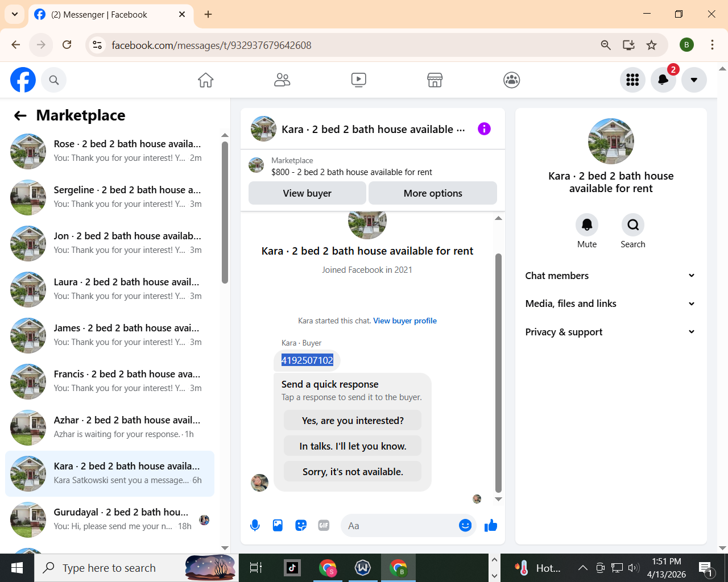Open the Friends icon in top navigation
The image size is (728, 582).
(x=282, y=80)
